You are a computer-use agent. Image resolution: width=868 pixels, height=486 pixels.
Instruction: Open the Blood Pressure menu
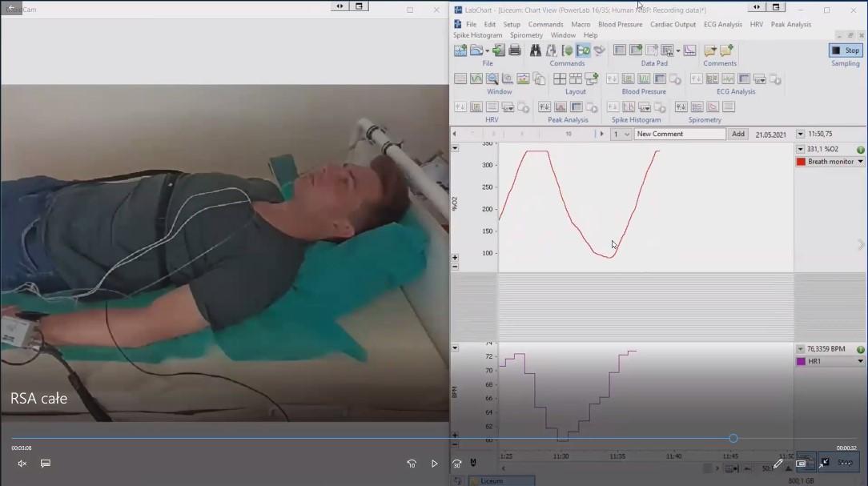tap(620, 24)
